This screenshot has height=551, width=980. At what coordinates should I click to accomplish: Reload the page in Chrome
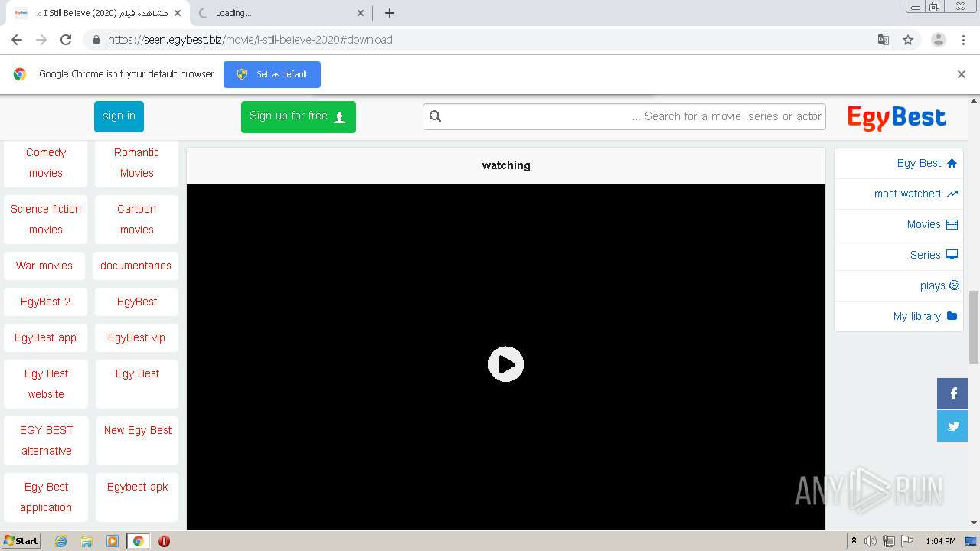pos(66,40)
